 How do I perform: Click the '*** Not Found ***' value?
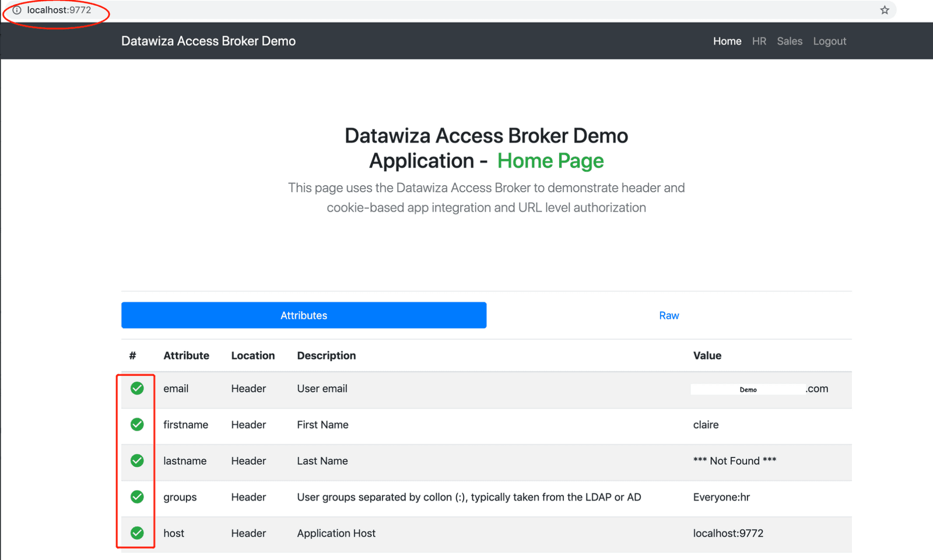pos(735,461)
